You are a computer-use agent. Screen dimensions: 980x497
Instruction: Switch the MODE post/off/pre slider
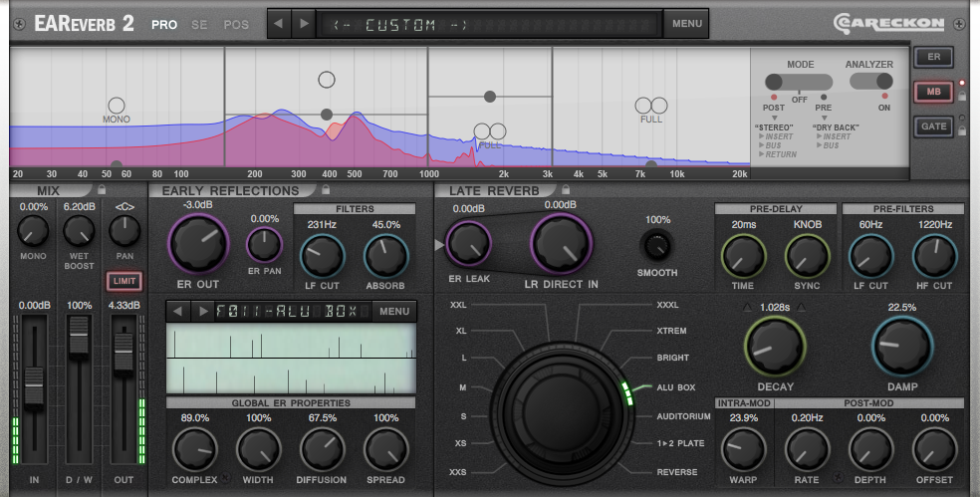pos(799,82)
